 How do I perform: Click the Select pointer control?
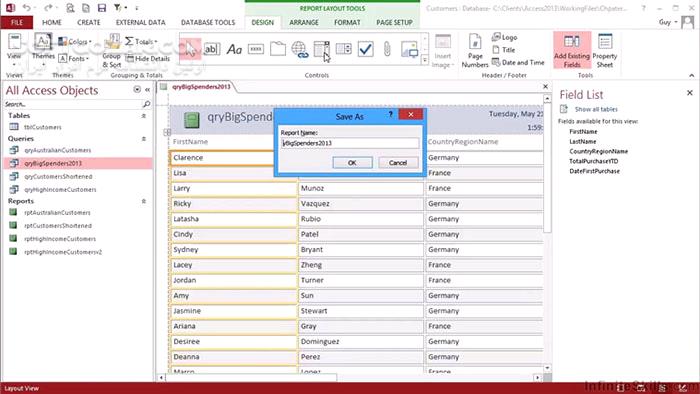click(190, 49)
